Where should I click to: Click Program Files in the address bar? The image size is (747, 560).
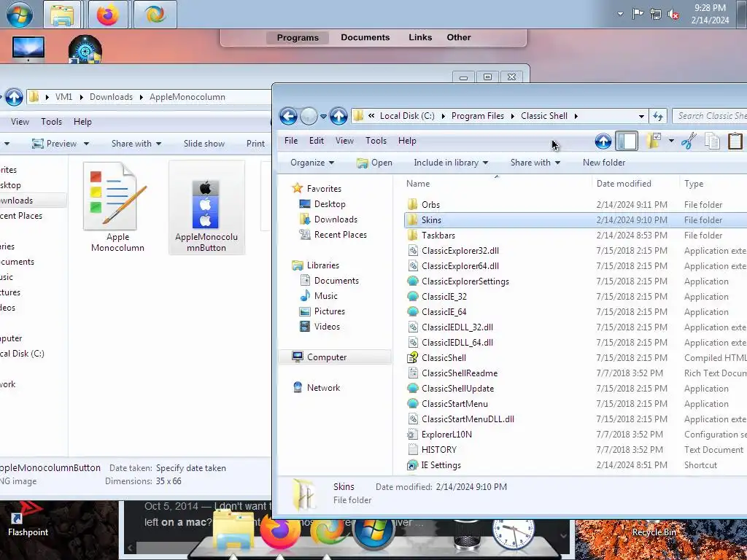[x=477, y=116]
